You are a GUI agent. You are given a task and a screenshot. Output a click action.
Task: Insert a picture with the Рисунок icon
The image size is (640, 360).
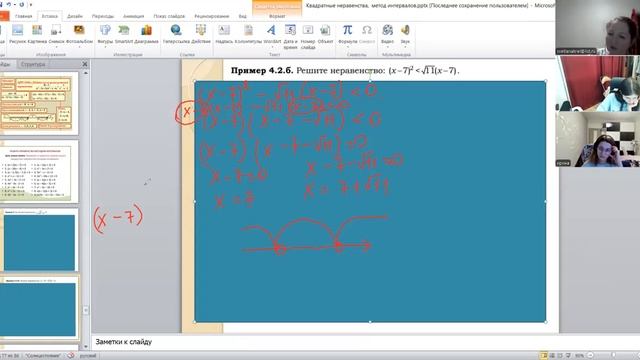tap(17, 33)
